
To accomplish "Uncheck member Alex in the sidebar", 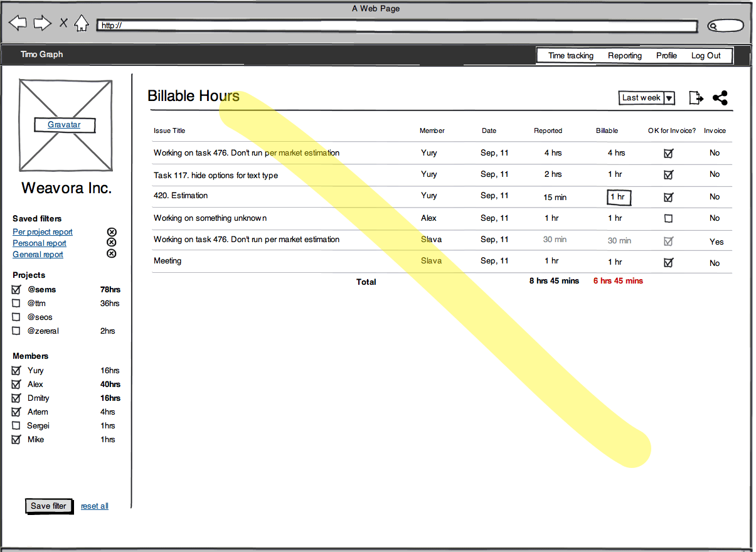I will tap(16, 385).
